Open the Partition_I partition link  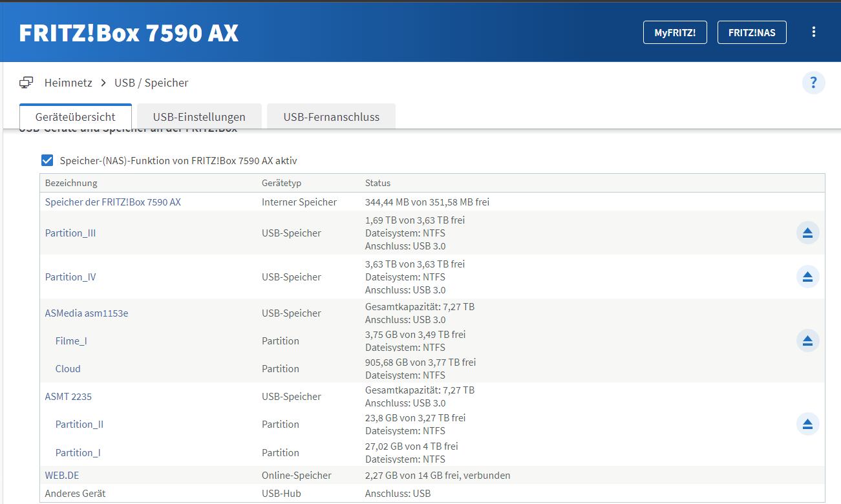click(78, 452)
